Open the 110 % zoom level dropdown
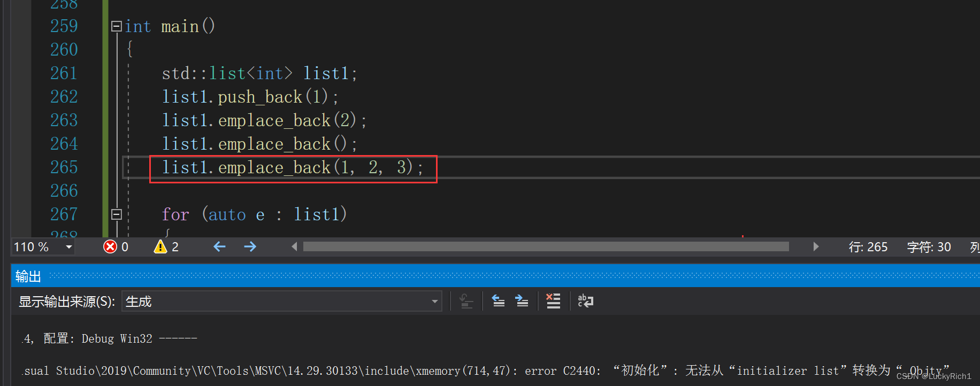The image size is (980, 386). (69, 247)
